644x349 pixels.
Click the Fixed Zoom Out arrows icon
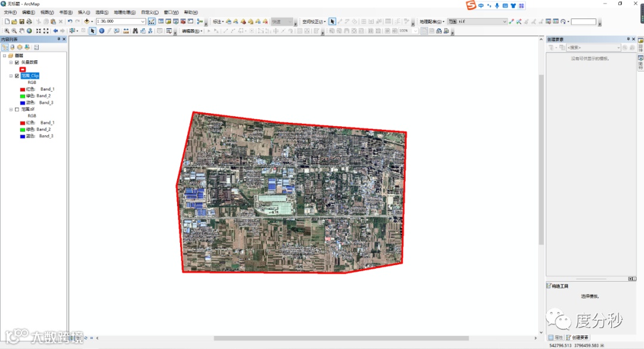pos(46,31)
